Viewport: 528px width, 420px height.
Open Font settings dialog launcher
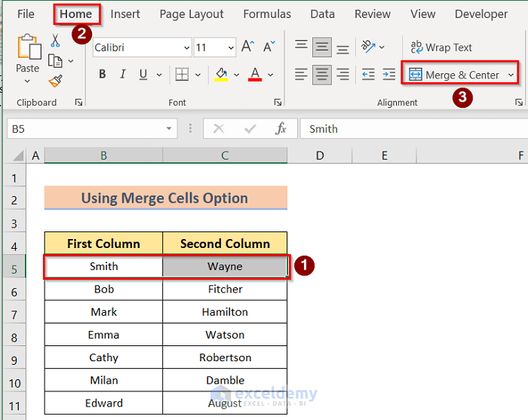(278, 103)
